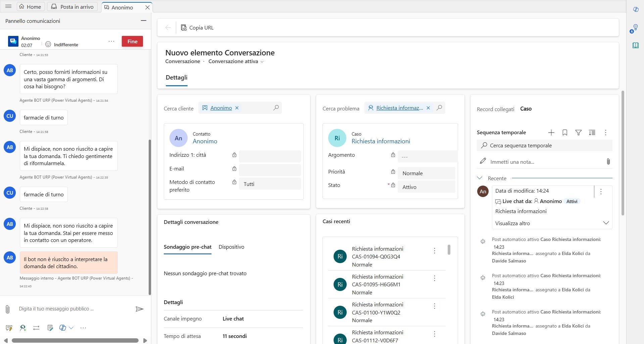Viewport: 644px width, 344px height.
Task: Open Copilot dropdown arrow in chat toolbar
Action: click(71, 328)
